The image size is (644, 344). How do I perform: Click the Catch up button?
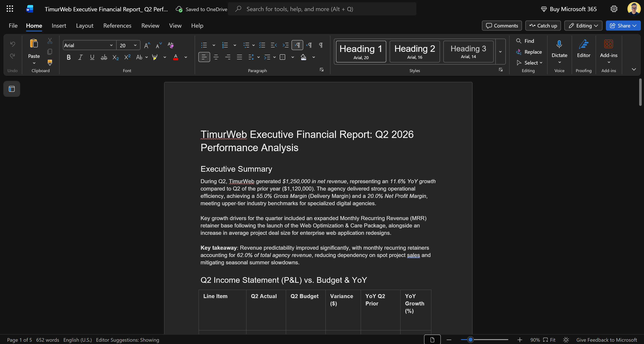click(543, 26)
